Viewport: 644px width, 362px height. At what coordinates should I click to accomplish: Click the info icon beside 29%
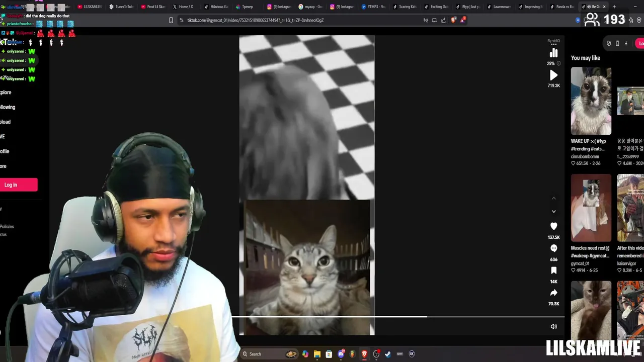tap(558, 63)
